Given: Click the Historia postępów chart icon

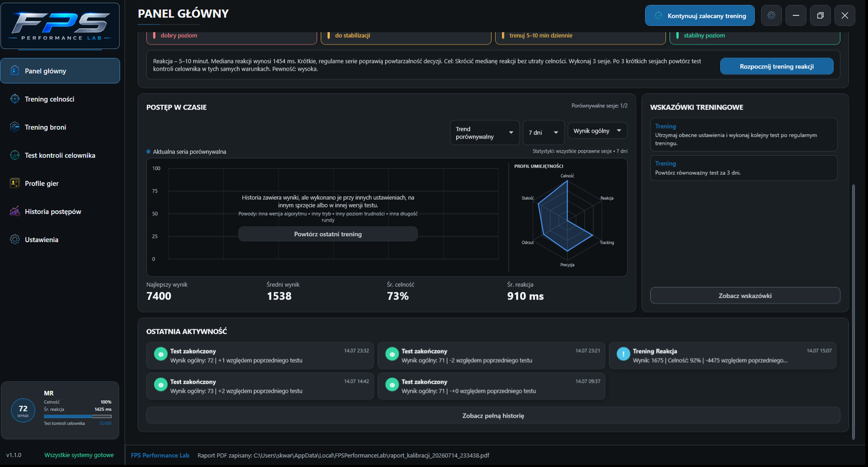Looking at the screenshot, I should [x=15, y=211].
